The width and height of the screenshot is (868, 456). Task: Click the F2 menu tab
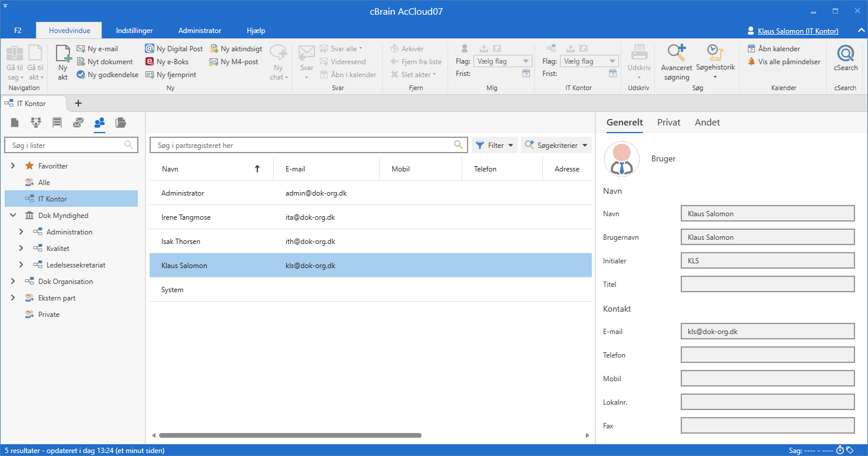click(18, 31)
